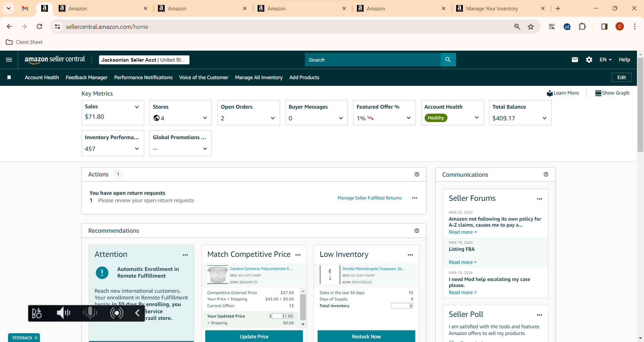The height and width of the screenshot is (342, 644).
Task: Open options for the return requests action
Action: pyautogui.click(x=415, y=198)
